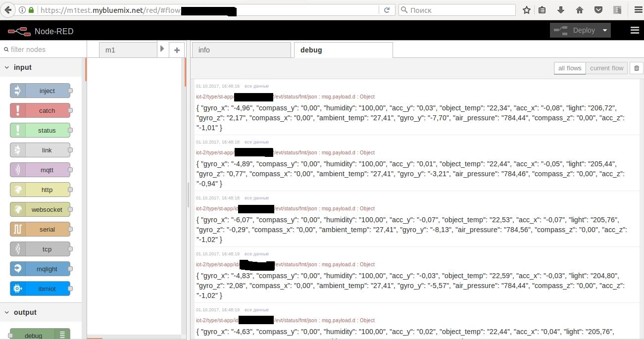The height and width of the screenshot is (340, 644).
Task: Open browser downloads arrow
Action: pyautogui.click(x=561, y=10)
